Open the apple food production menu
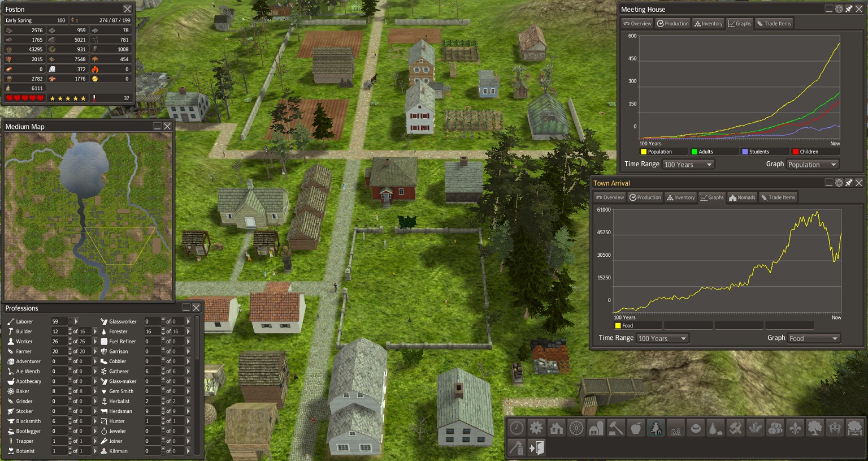868x461 pixels. pyautogui.click(x=636, y=428)
